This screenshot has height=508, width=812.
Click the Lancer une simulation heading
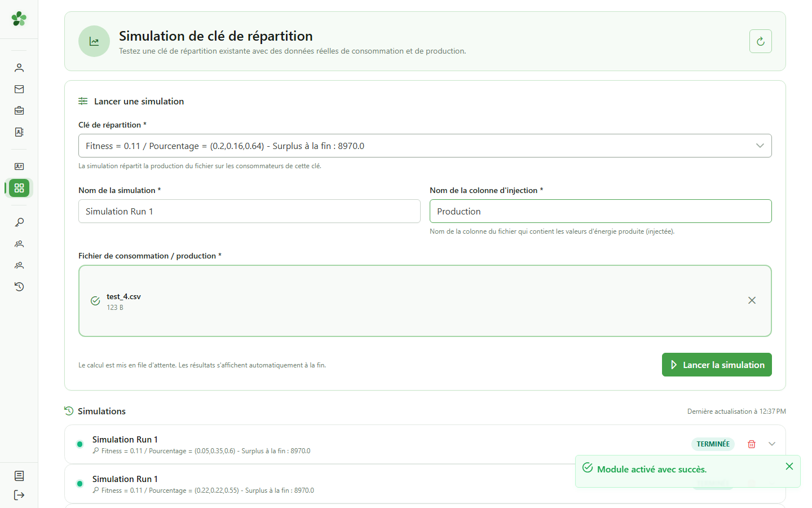(x=139, y=102)
